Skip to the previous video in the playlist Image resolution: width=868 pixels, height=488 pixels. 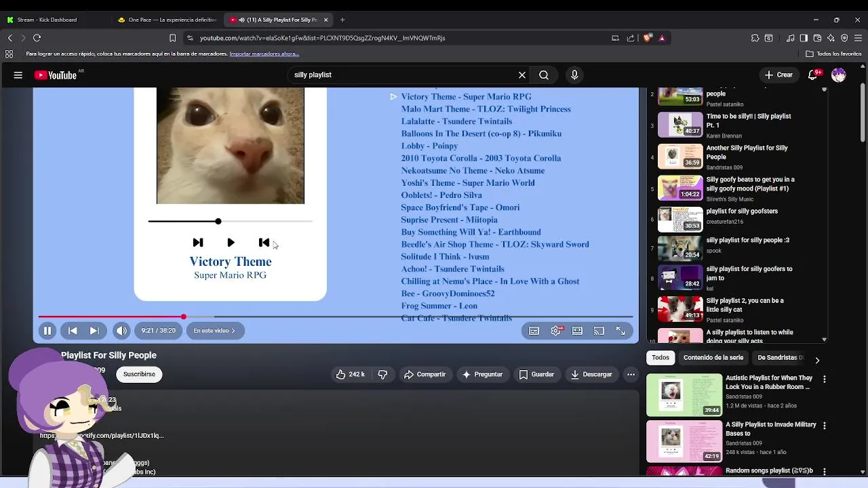73,331
